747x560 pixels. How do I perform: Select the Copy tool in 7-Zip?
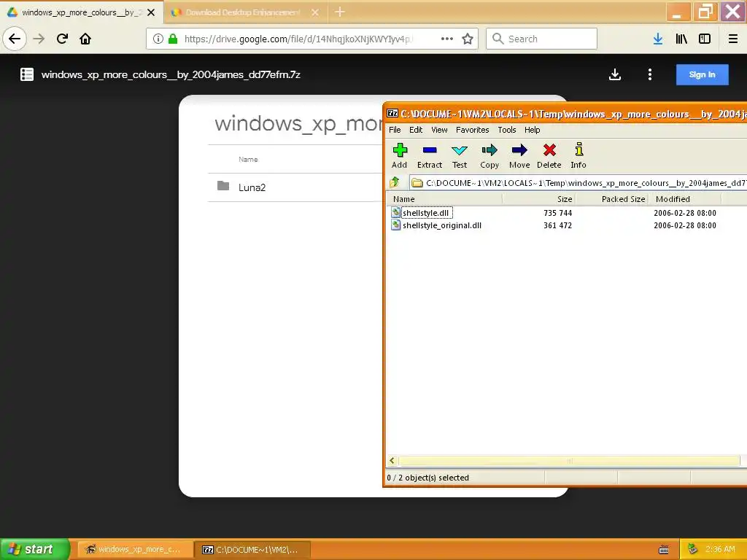[x=489, y=156]
